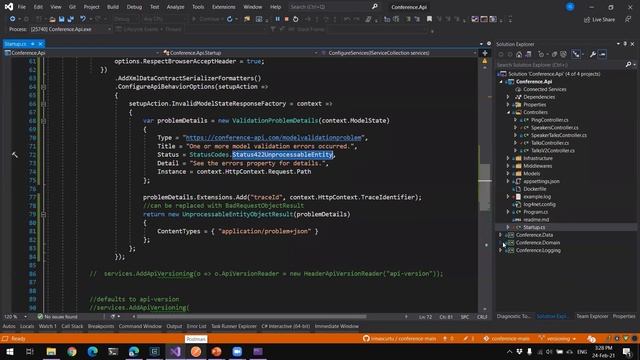Open Postman from the taskbar

click(196, 351)
